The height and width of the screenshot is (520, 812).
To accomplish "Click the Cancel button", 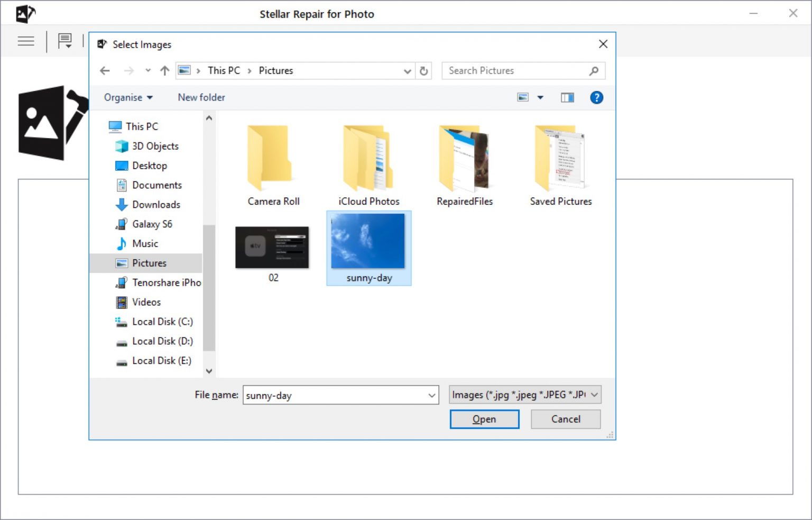I will [x=566, y=419].
